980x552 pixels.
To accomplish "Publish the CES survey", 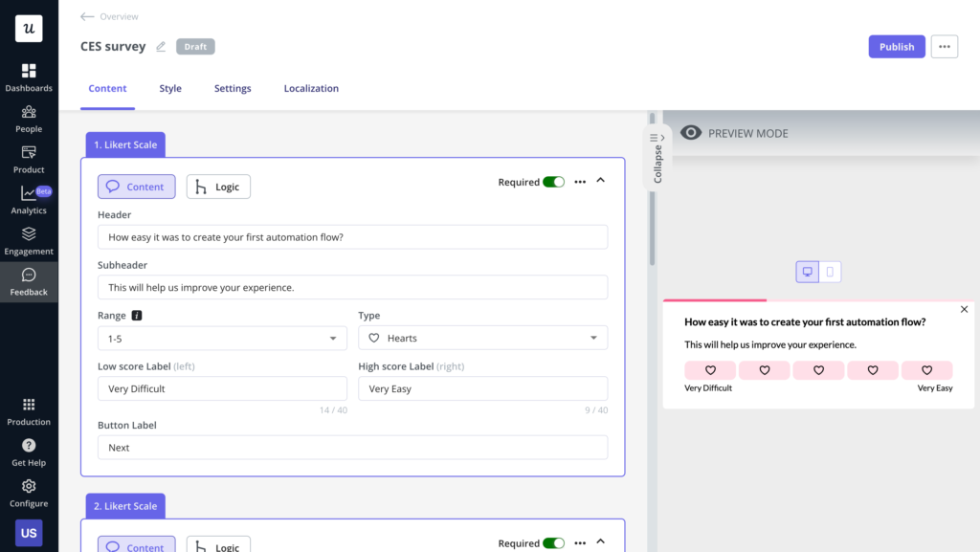I will 896,46.
